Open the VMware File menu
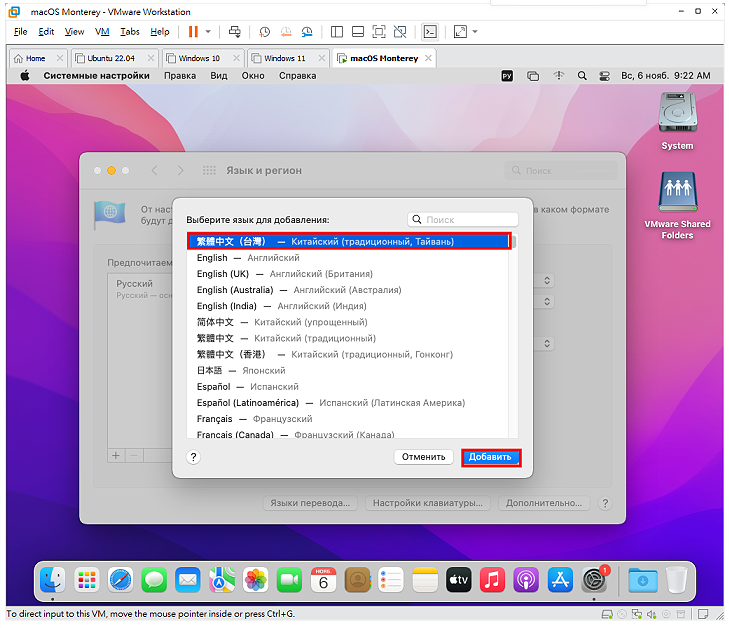Screen dimensions: 729x628 20,32
